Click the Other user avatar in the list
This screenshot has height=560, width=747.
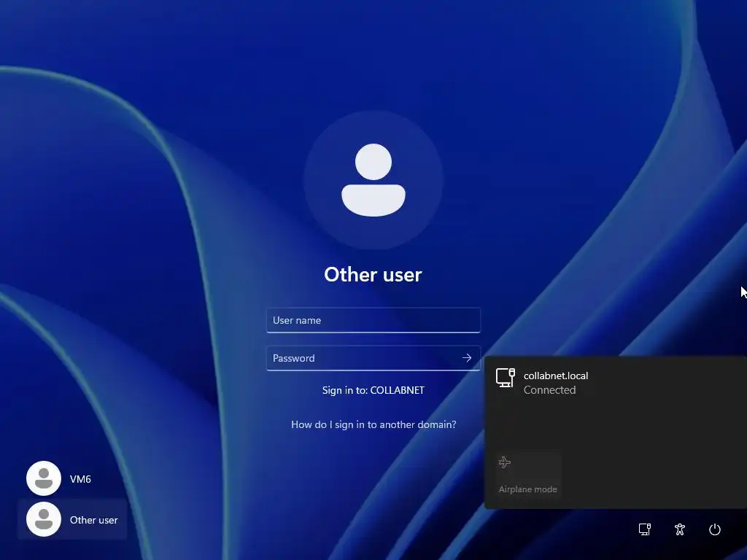click(44, 519)
